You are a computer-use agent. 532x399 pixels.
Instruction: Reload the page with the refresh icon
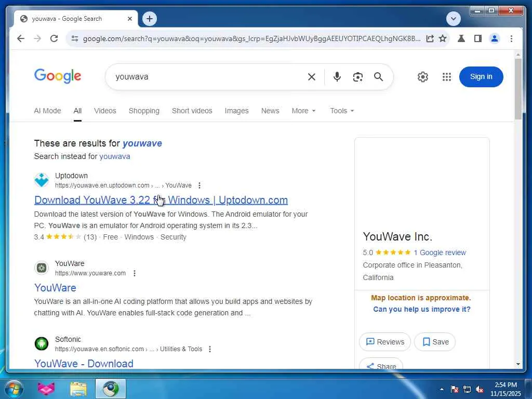[54, 38]
